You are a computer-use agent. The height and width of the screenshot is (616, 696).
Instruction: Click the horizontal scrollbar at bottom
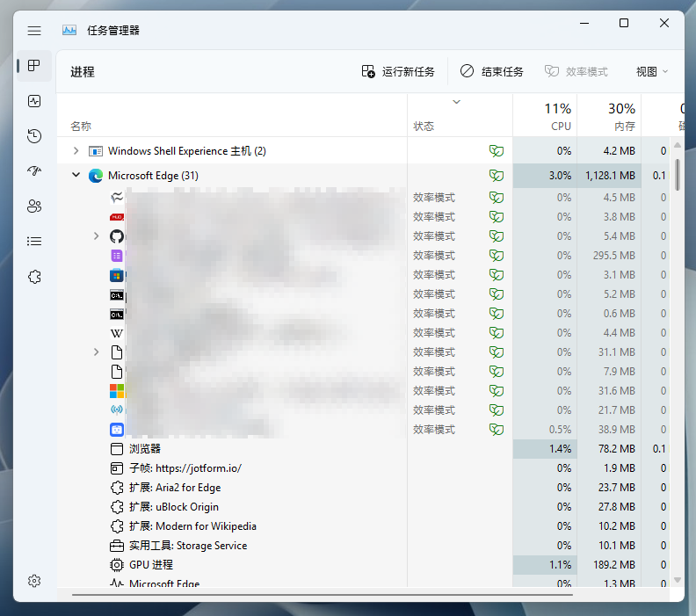click(323, 595)
